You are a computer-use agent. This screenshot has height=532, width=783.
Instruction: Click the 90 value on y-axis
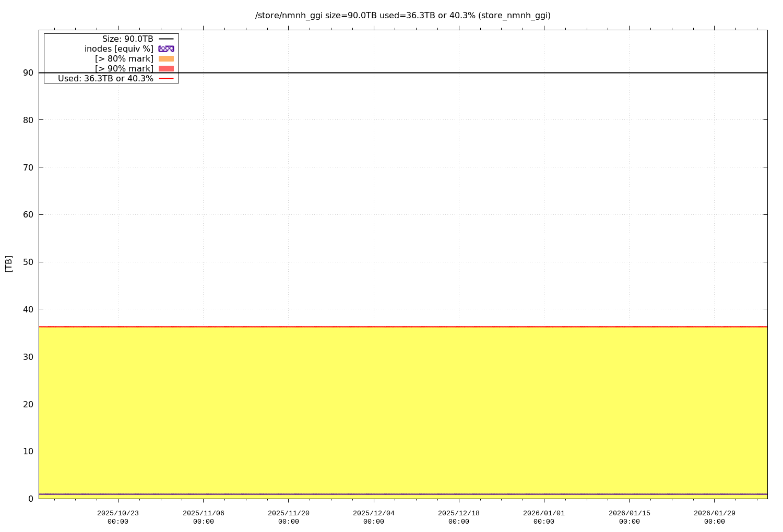(28, 73)
